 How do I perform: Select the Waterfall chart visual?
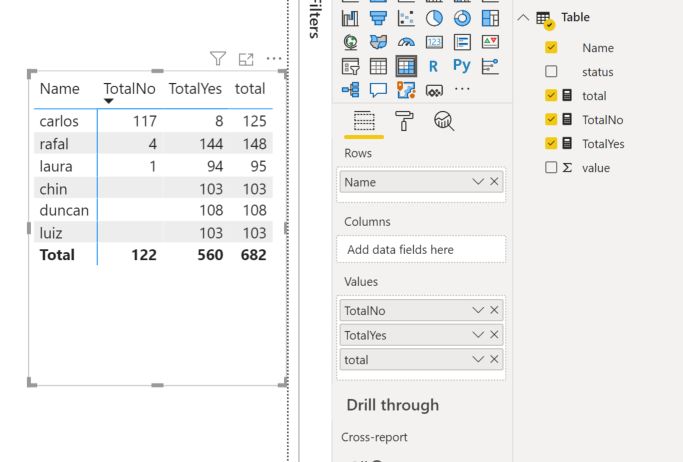[x=350, y=18]
